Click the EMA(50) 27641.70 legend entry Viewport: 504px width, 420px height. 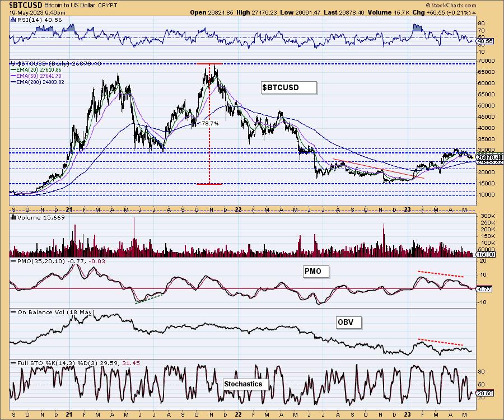36,76
